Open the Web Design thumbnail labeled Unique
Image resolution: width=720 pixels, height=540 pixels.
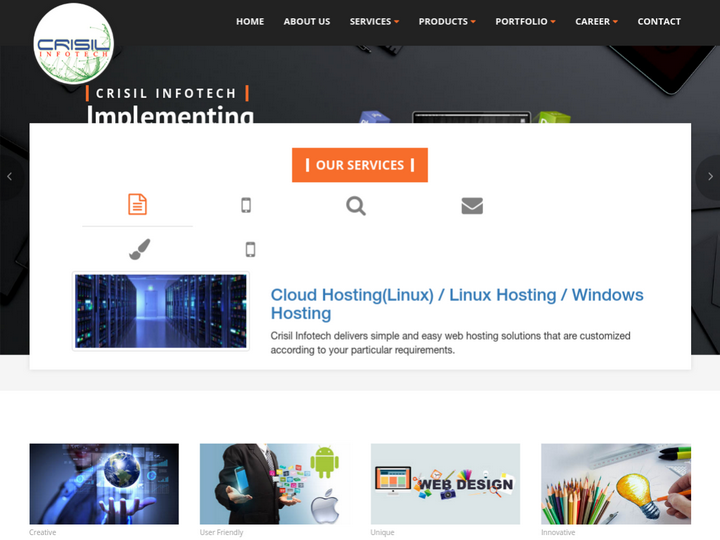point(445,484)
